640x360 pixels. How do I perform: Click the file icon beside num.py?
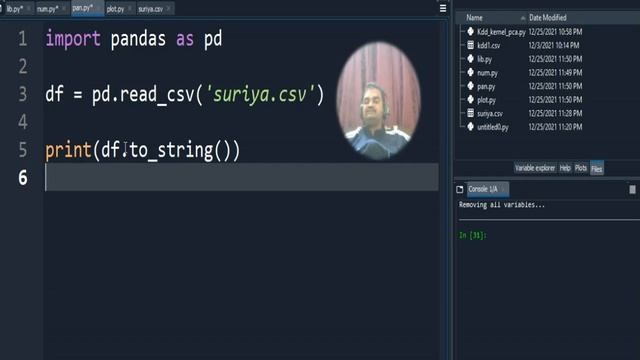[471, 73]
